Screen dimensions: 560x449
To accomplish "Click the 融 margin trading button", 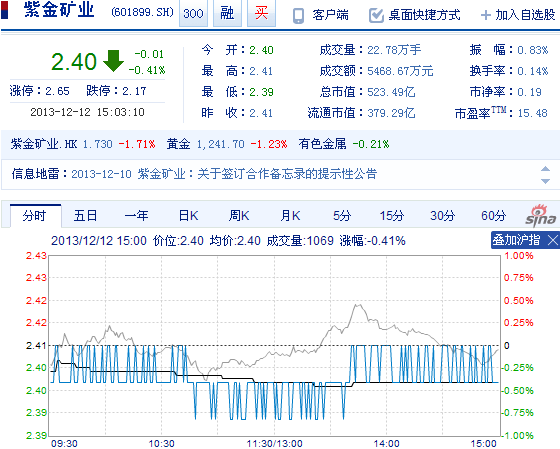I will tap(227, 14).
